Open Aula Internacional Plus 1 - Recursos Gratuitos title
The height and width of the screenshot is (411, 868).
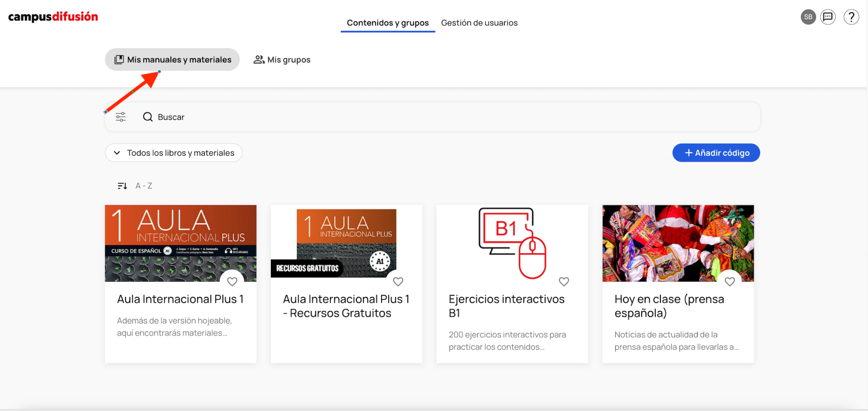tap(347, 306)
